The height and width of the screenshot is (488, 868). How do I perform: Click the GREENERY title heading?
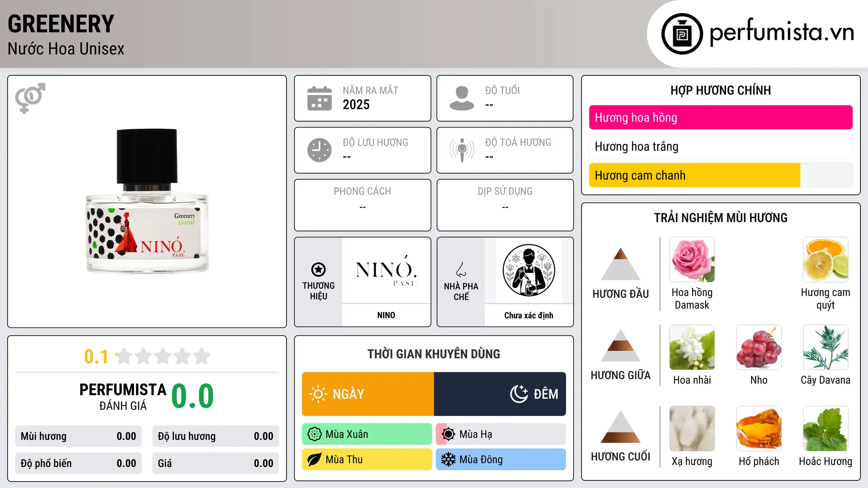click(x=61, y=24)
